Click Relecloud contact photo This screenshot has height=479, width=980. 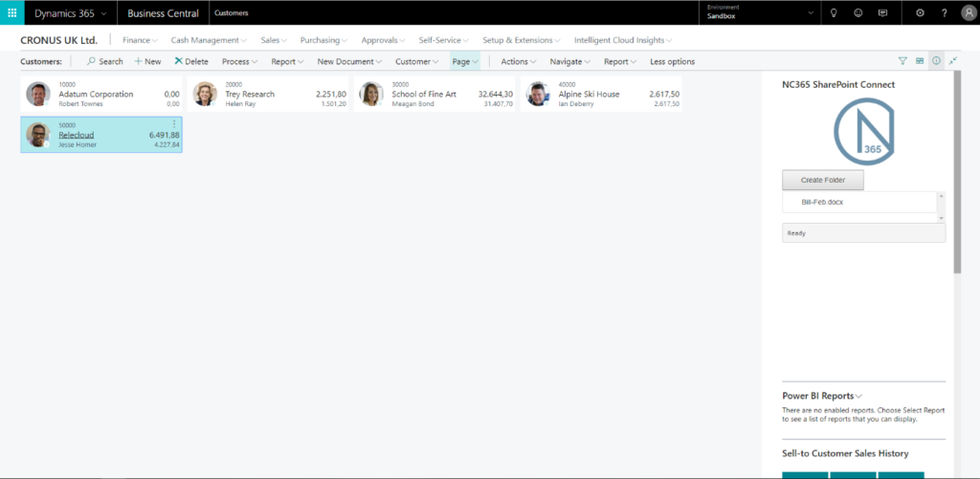coord(38,135)
